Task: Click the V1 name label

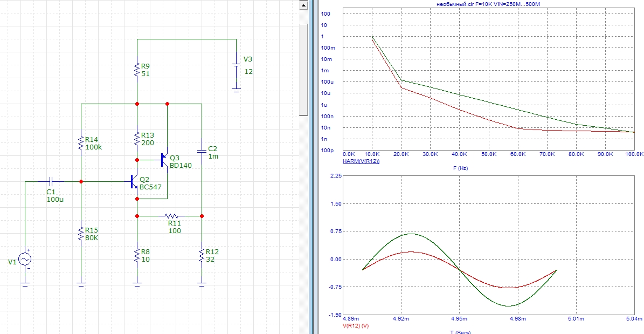Action: [x=12, y=262]
